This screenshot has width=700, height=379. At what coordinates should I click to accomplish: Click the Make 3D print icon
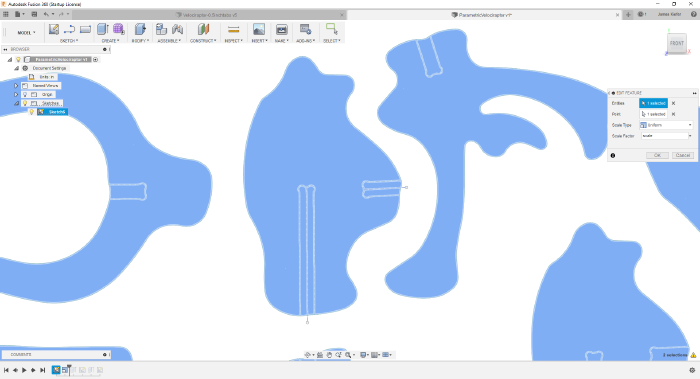click(281, 29)
